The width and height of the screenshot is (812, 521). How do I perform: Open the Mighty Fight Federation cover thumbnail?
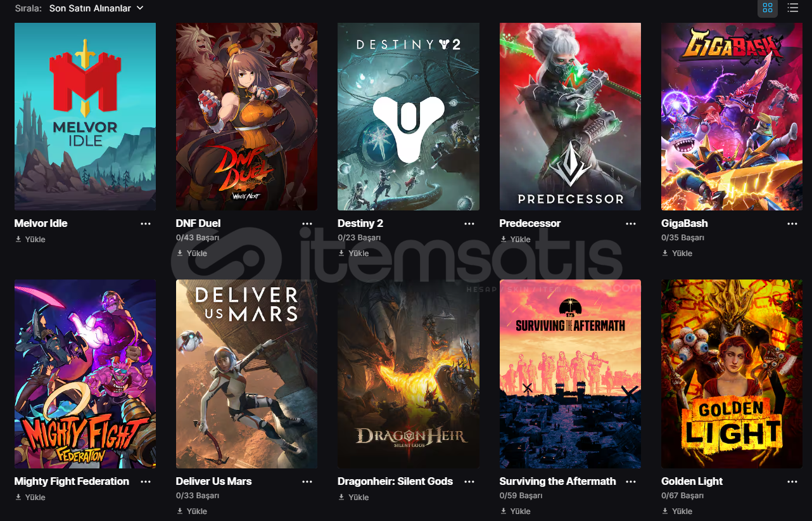pyautogui.click(x=85, y=374)
